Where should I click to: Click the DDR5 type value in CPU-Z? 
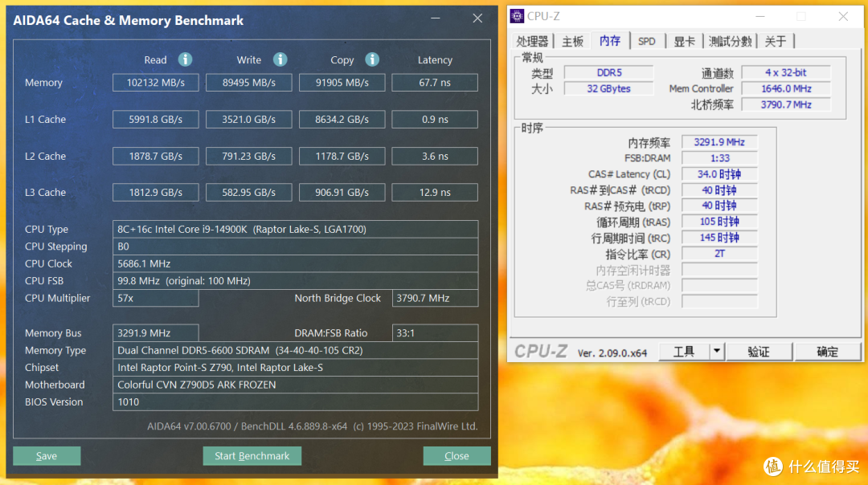[609, 72]
